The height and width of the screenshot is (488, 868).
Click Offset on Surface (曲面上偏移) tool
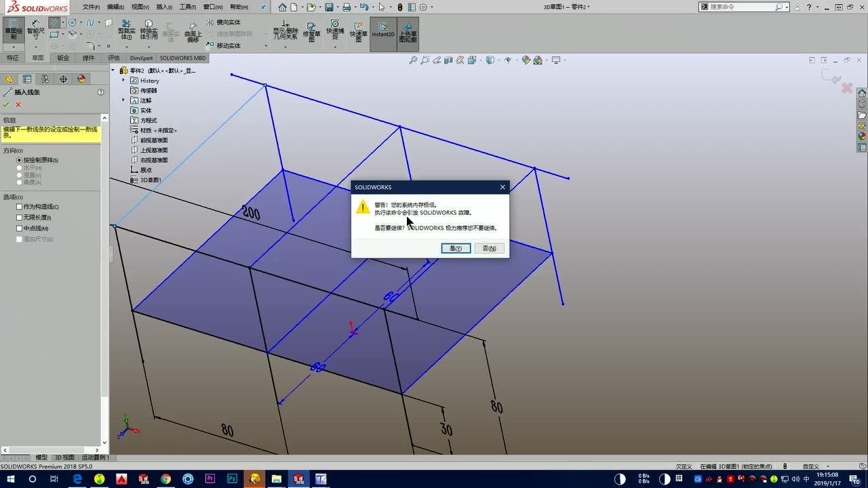pos(193,31)
